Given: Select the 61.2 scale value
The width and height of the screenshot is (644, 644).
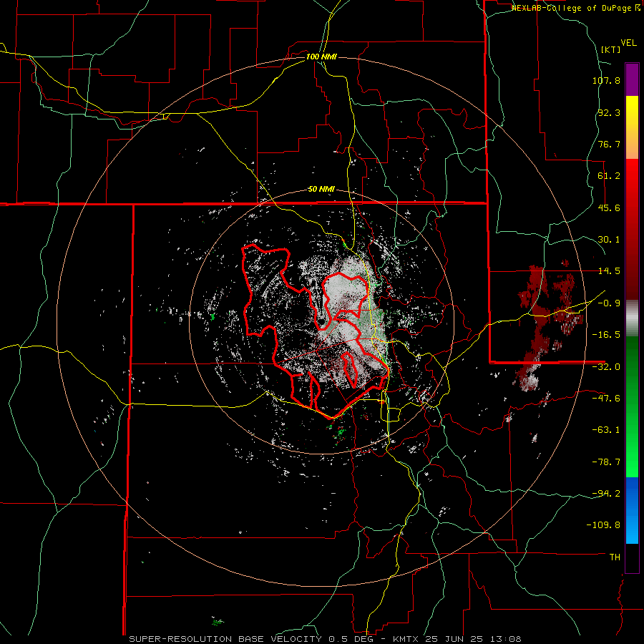Looking at the screenshot, I should pyautogui.click(x=609, y=176).
